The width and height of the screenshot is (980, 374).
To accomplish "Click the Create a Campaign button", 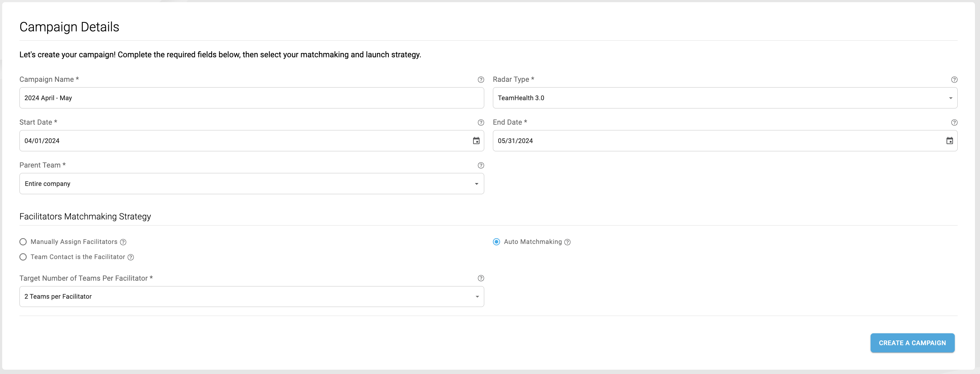I will coord(912,343).
